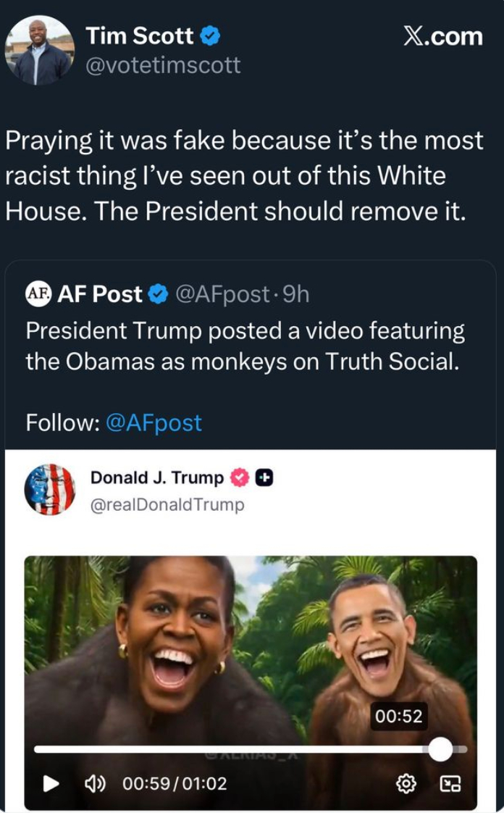Click the blue verified badge next to Tim Scott
The image size is (504, 813).
[x=211, y=36]
